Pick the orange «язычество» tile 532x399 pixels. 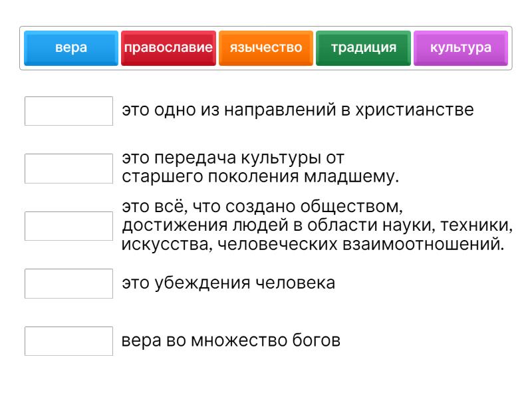coord(266,48)
